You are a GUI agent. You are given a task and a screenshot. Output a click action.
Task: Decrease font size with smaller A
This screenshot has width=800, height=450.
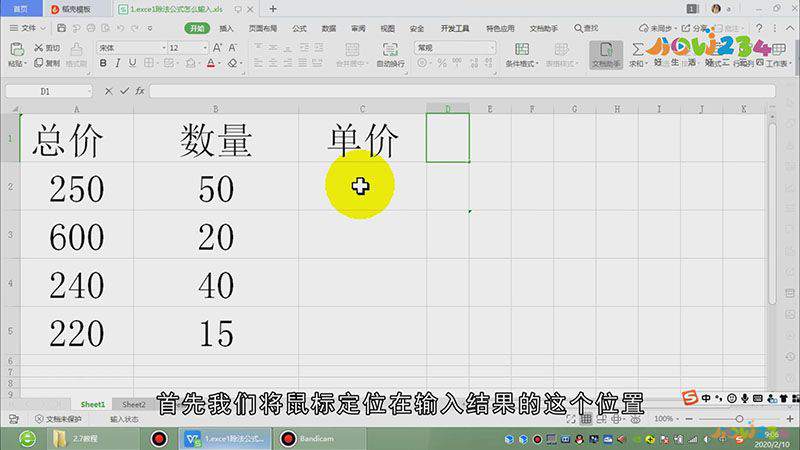pos(232,47)
